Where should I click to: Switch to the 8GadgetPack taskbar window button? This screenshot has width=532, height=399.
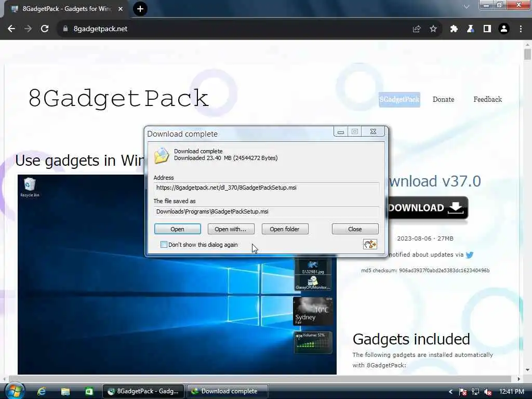click(143, 391)
